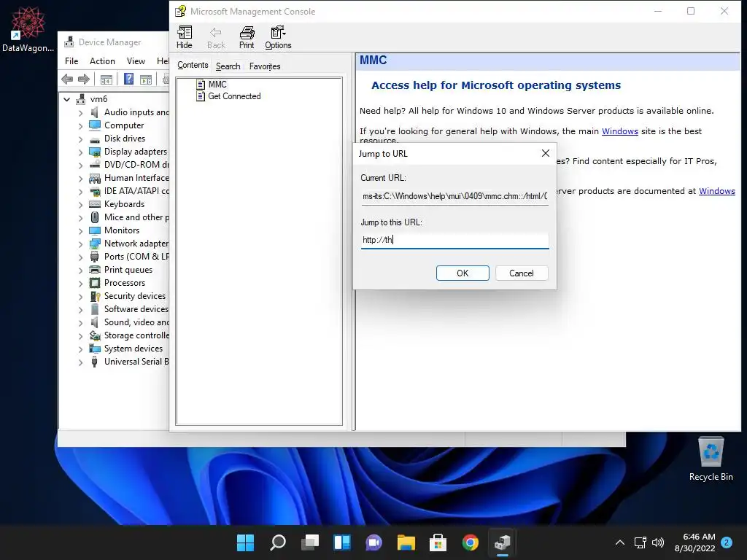Click the clock and date in tray
Image resolution: width=747 pixels, height=560 pixels.
click(694, 542)
